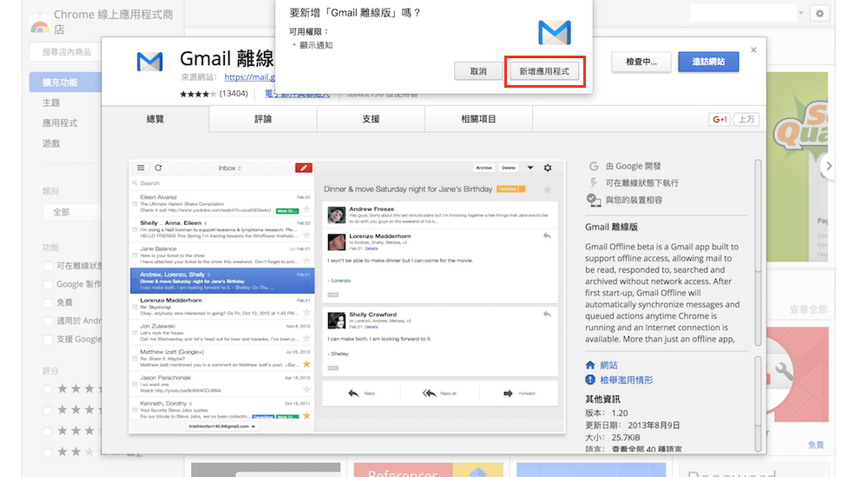868x477 pixels.
Task: Click the G+1 share button
Action: tap(720, 119)
